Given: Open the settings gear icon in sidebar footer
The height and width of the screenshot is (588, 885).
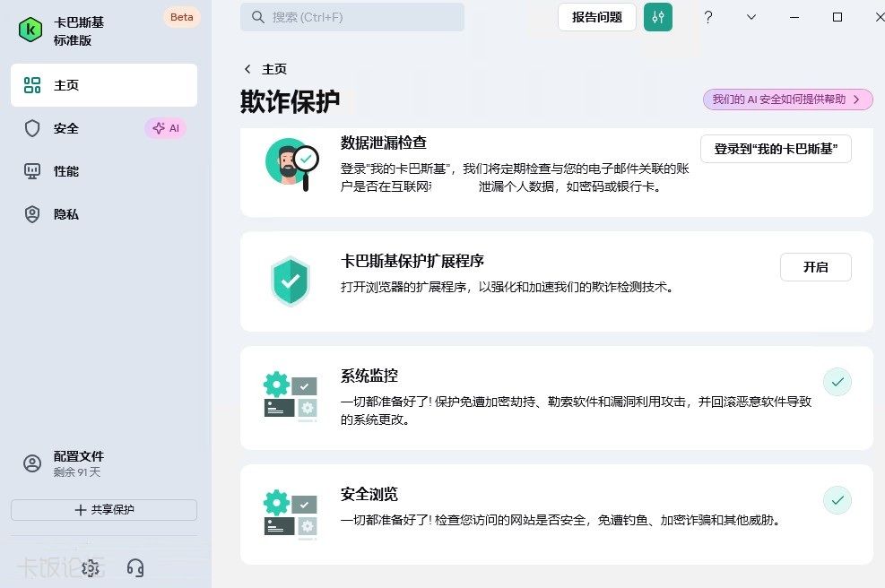Looking at the screenshot, I should (91, 567).
